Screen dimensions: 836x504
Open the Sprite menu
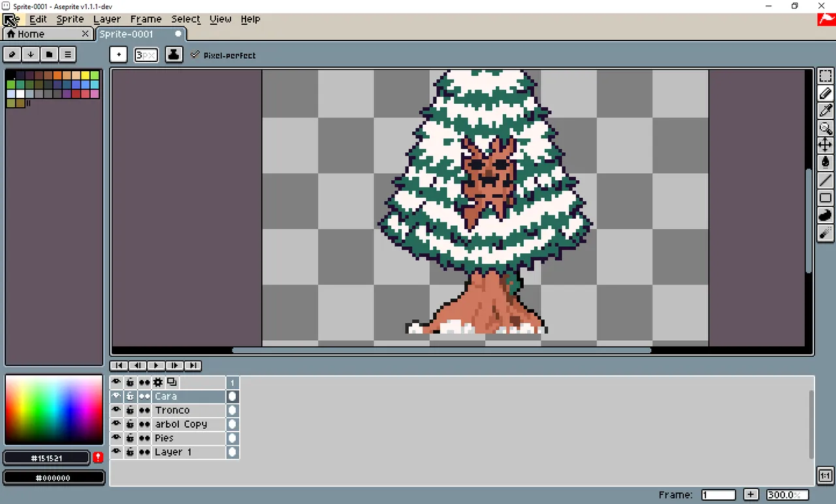click(x=70, y=19)
